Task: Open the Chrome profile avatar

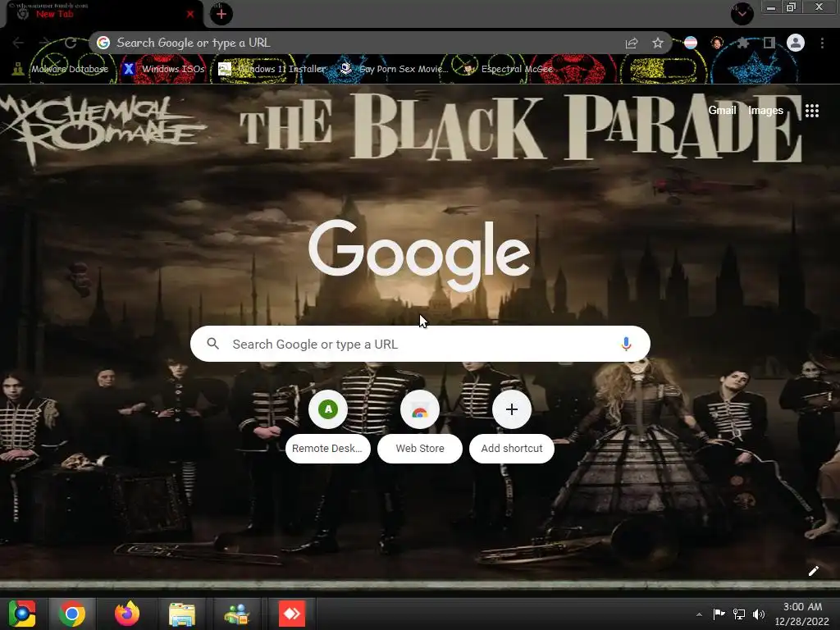Action: click(796, 43)
